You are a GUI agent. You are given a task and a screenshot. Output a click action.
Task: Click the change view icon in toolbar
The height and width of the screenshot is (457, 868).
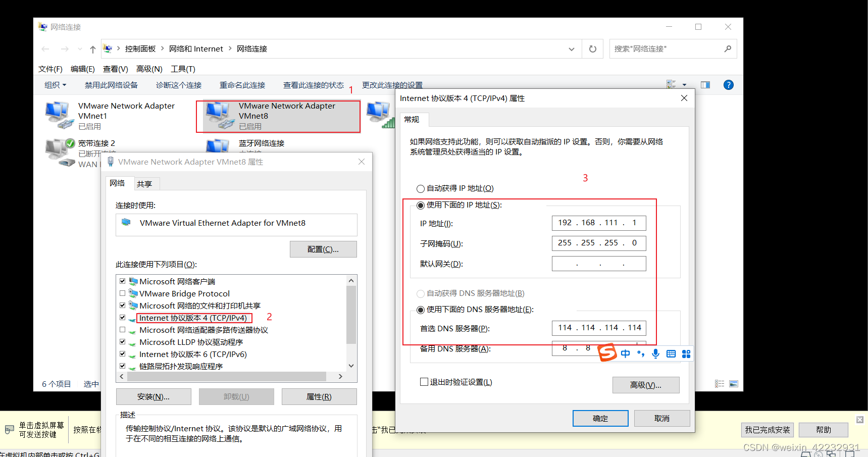click(x=671, y=85)
